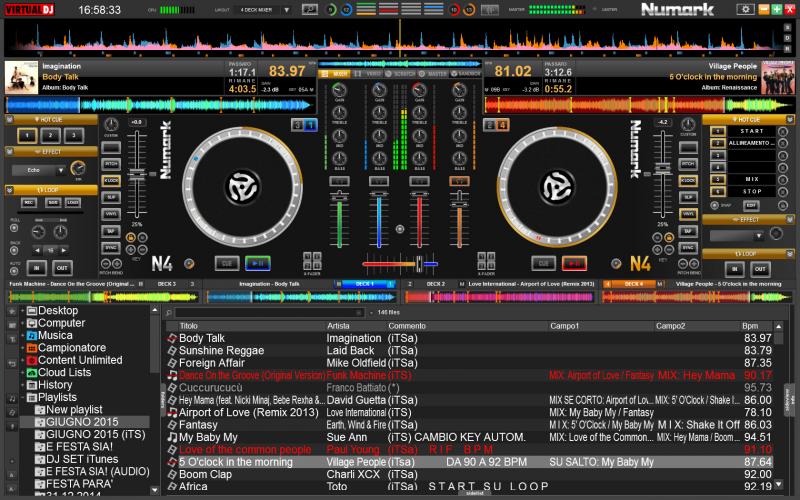Image resolution: width=800 pixels, height=500 pixels.
Task: Collapse the right deck EFFECT panel
Action: point(790,219)
